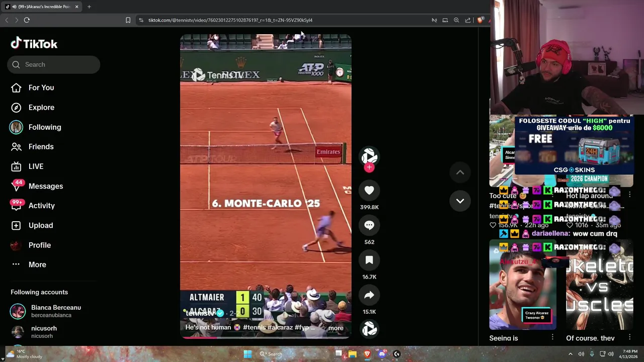Open the #alcaraz hashtag in the caption
Screen dimensions: 644x362
pos(280,327)
